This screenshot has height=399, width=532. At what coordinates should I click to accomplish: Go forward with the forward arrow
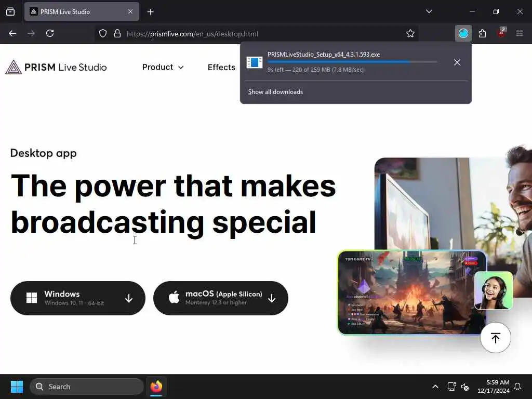(31, 33)
